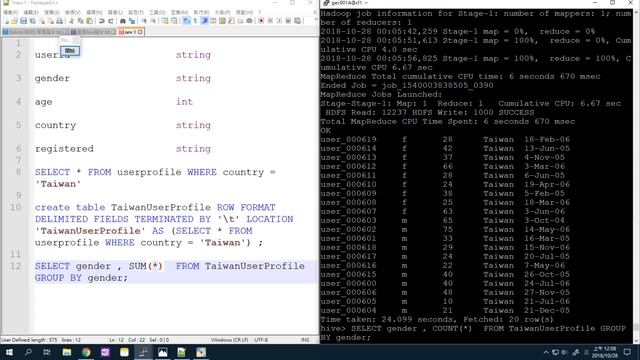Click 'TaiwanUserProfile' on line 10 create table
The width and height of the screenshot is (640, 360).
(x=161, y=207)
